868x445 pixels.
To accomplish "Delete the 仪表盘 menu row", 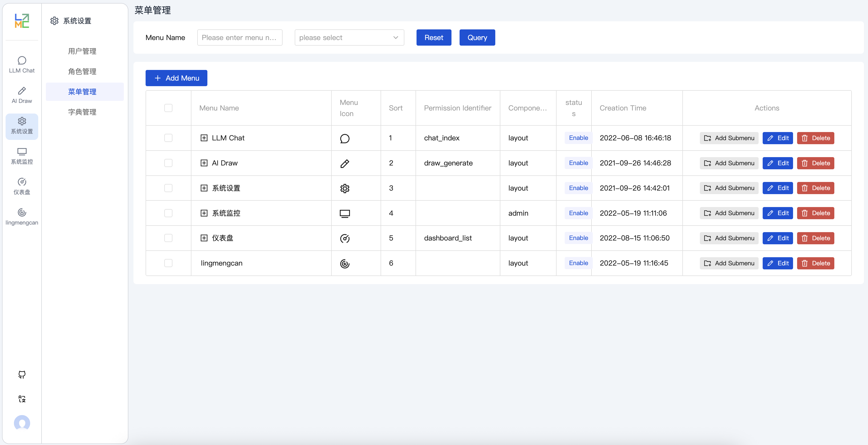I will click(815, 238).
